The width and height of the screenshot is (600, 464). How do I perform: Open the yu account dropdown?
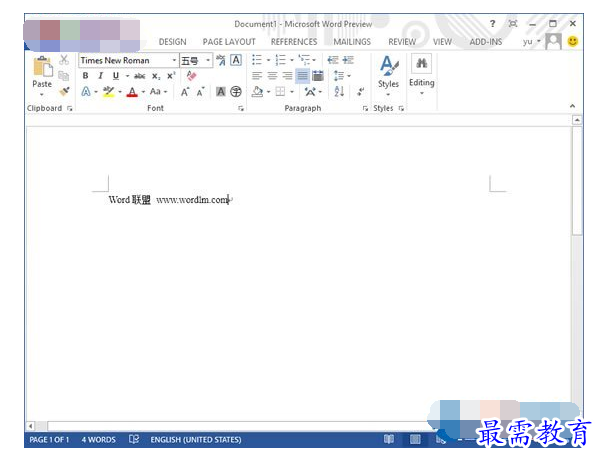pos(532,41)
